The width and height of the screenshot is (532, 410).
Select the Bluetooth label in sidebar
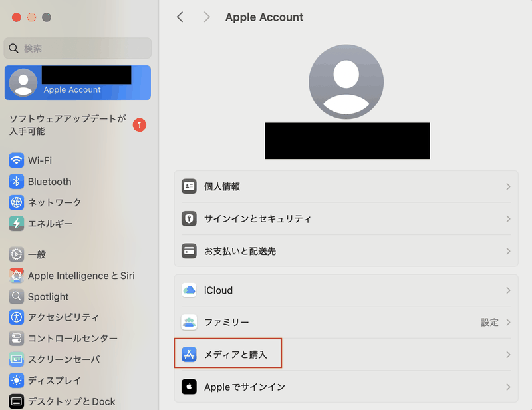point(49,182)
